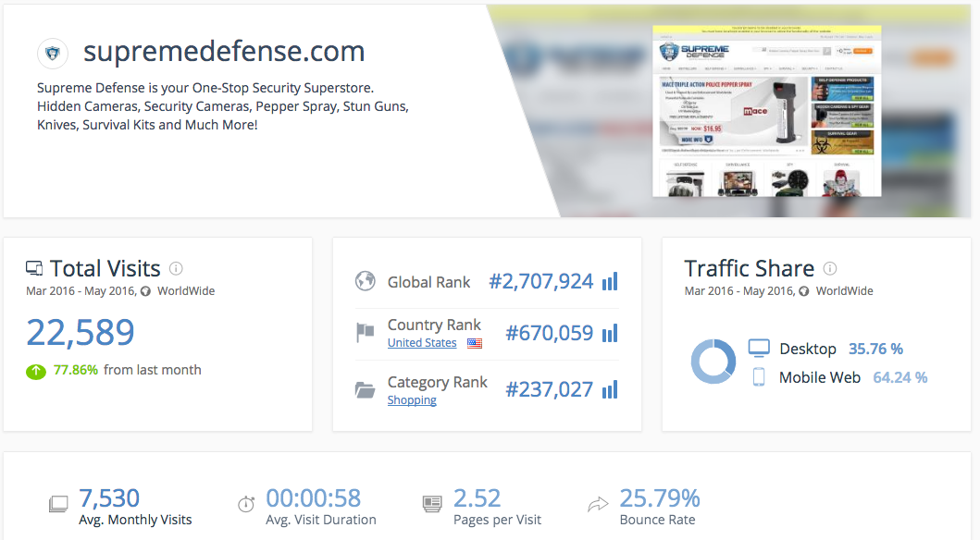The image size is (980, 540).
Task: Click the Mobile Web phone icon
Action: pos(759,377)
